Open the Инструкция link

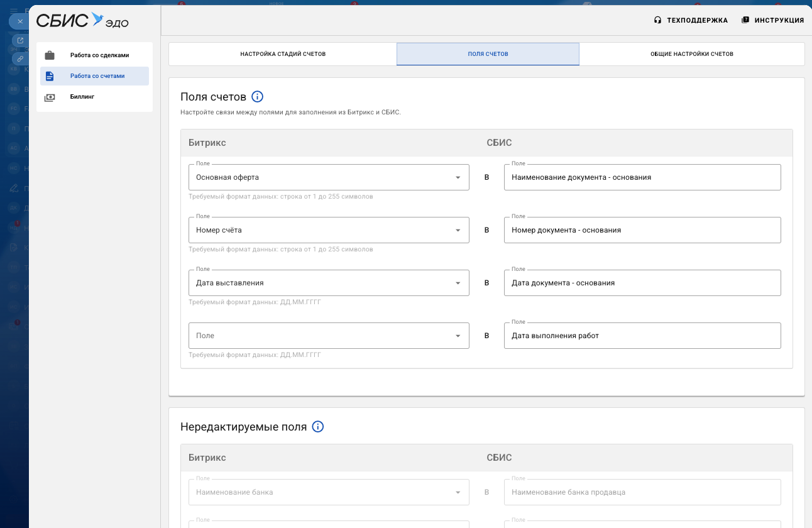772,20
